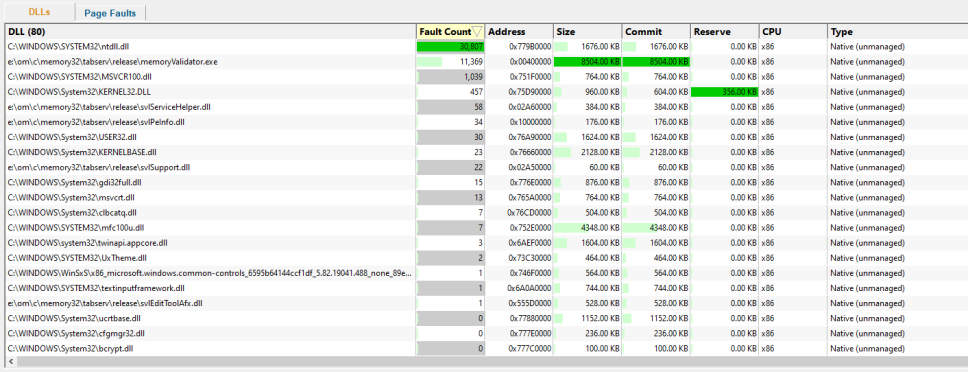The width and height of the screenshot is (968, 372).
Task: Sort by the Size column header
Action: pyautogui.click(x=588, y=32)
